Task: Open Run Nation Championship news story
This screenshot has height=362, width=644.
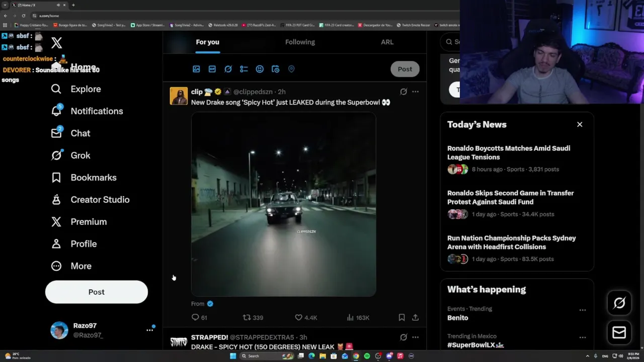Action: [512, 242]
